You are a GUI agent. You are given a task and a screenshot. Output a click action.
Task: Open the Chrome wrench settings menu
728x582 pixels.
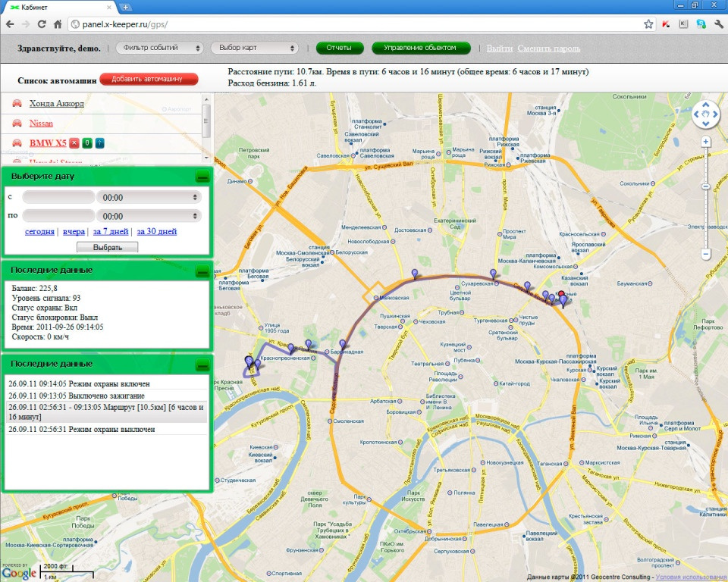pos(718,24)
